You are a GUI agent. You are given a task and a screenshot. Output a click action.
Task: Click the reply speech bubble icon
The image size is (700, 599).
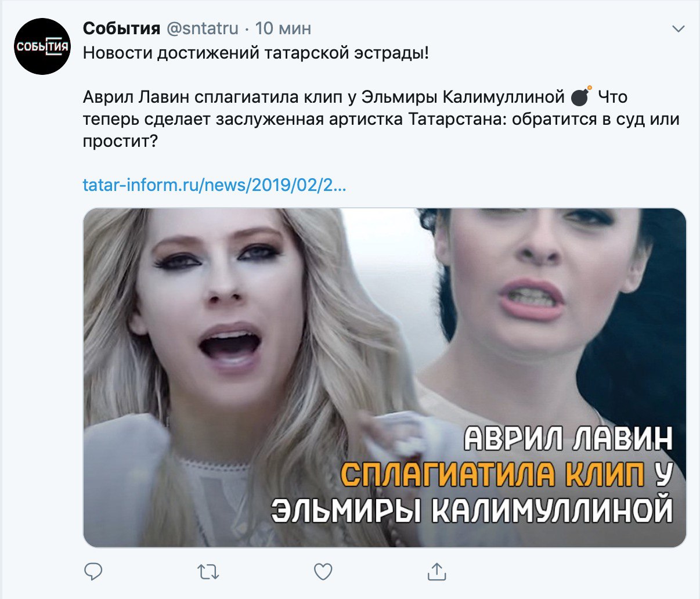click(x=93, y=572)
